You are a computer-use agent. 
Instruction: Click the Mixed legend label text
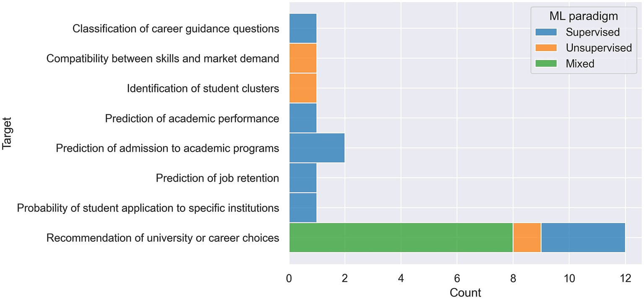coord(580,64)
